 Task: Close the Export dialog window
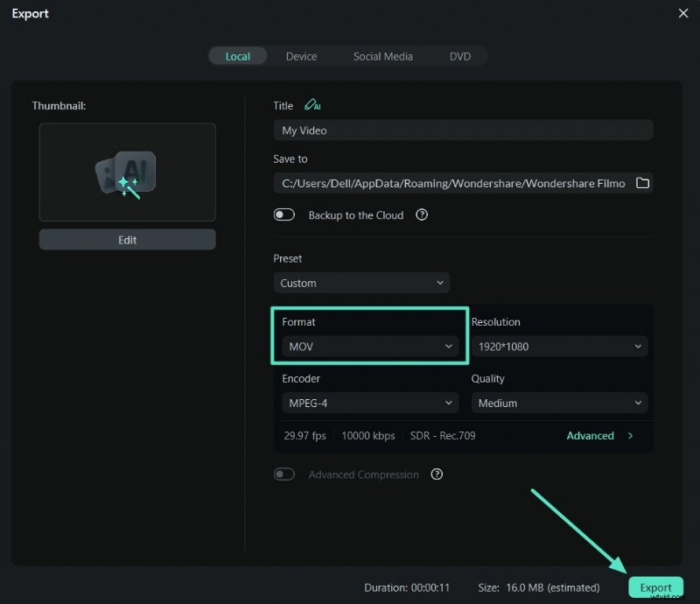point(683,13)
